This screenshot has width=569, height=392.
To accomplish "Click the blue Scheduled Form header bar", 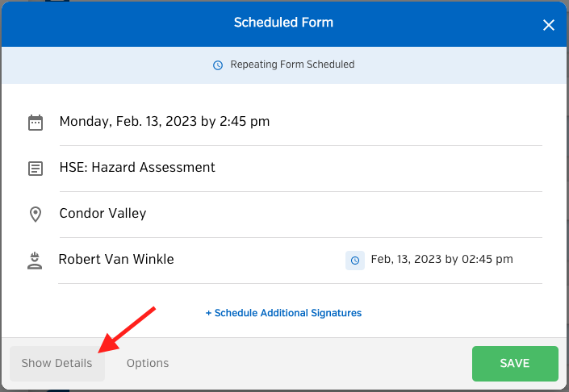I will click(284, 24).
